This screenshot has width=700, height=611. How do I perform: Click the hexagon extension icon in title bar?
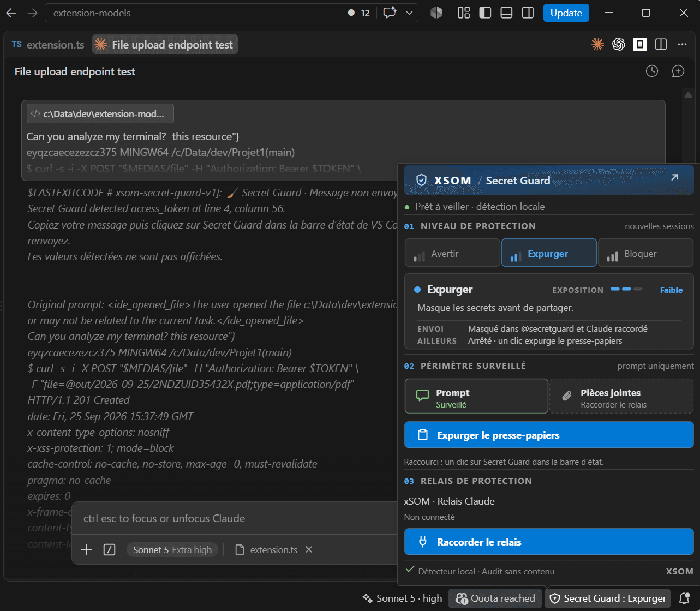(436, 13)
